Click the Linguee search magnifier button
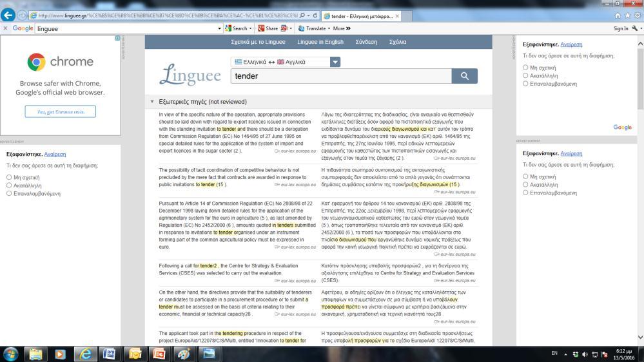The image size is (644, 362). point(465,76)
